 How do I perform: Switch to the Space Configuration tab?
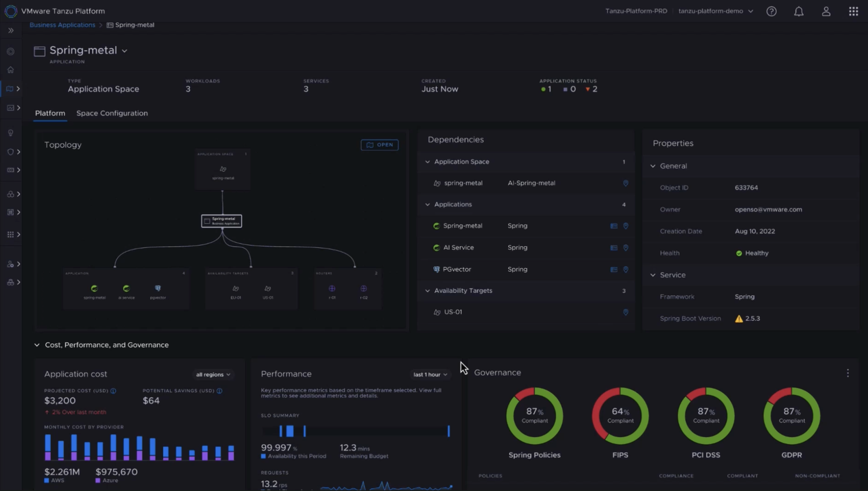coord(112,113)
